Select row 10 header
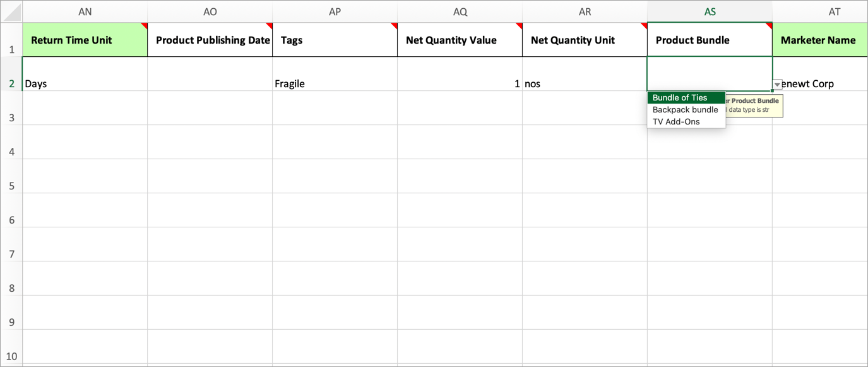 [11, 347]
